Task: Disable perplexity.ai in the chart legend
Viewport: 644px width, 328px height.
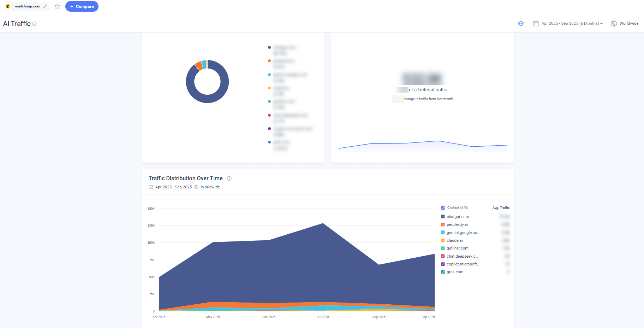Action: click(443, 224)
